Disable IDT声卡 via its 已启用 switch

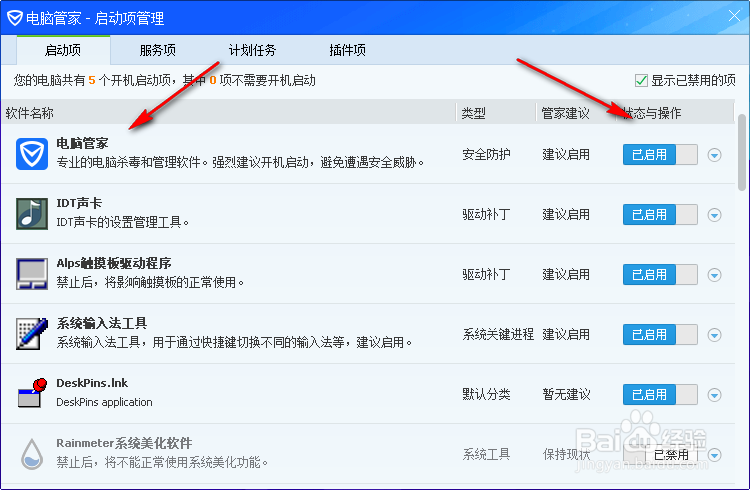pyautogui.click(x=660, y=214)
